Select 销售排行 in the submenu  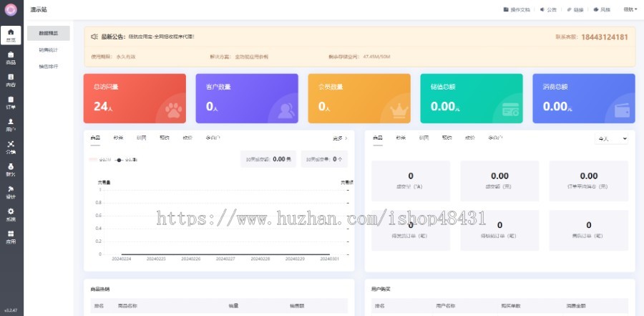point(49,66)
